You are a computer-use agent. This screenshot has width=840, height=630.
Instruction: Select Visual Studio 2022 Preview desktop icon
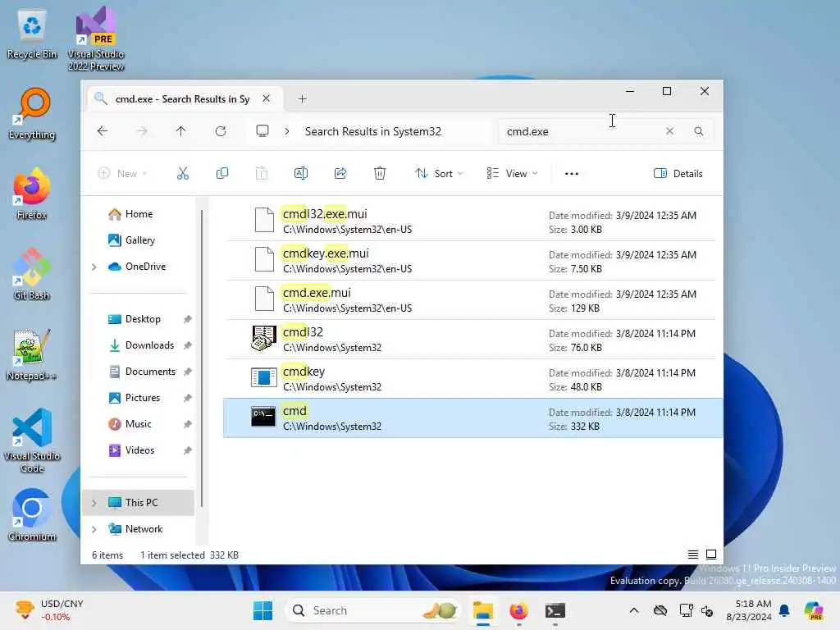pyautogui.click(x=96, y=39)
